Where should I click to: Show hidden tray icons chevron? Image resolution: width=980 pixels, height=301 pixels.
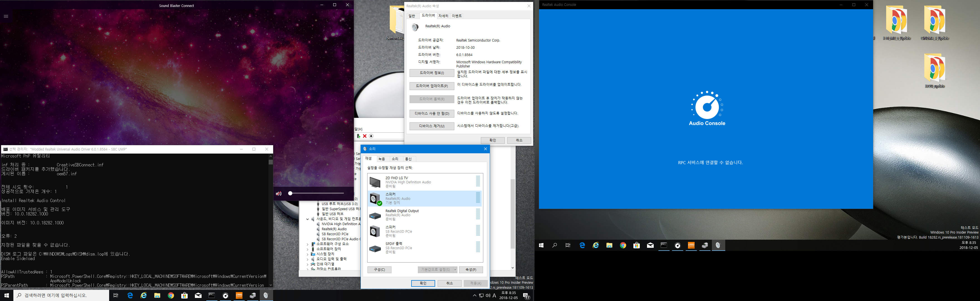[x=474, y=296]
